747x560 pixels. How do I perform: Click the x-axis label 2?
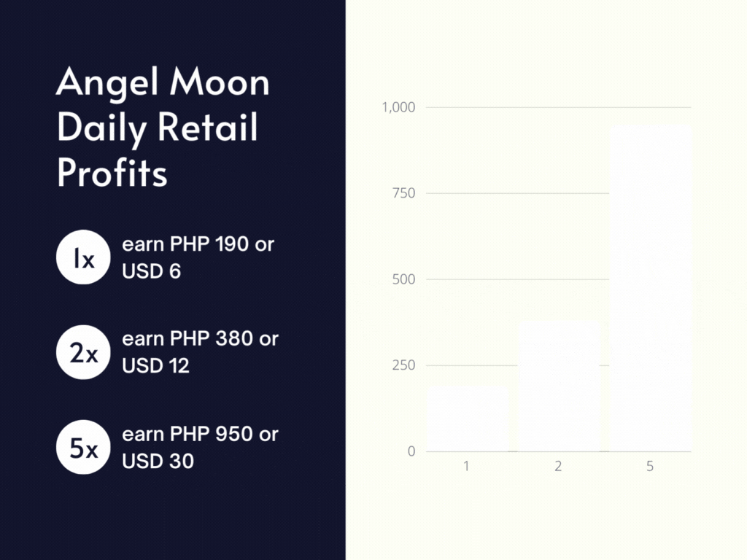pyautogui.click(x=558, y=467)
